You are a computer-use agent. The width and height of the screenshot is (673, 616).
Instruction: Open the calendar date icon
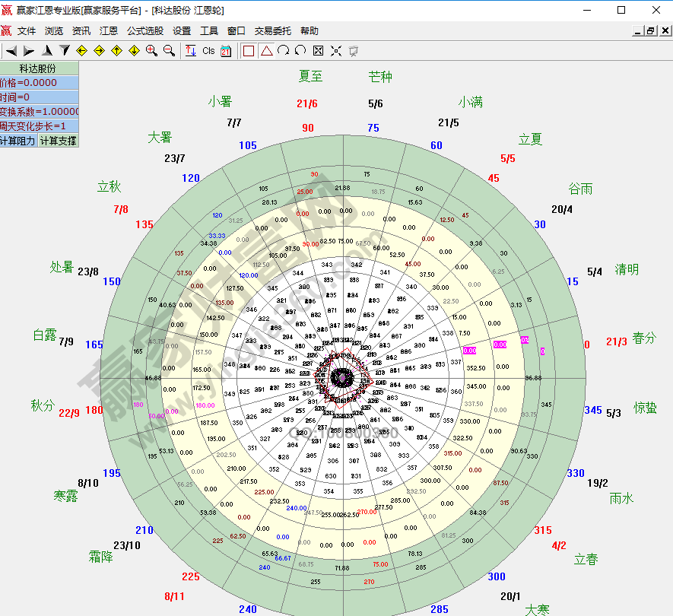(x=226, y=51)
